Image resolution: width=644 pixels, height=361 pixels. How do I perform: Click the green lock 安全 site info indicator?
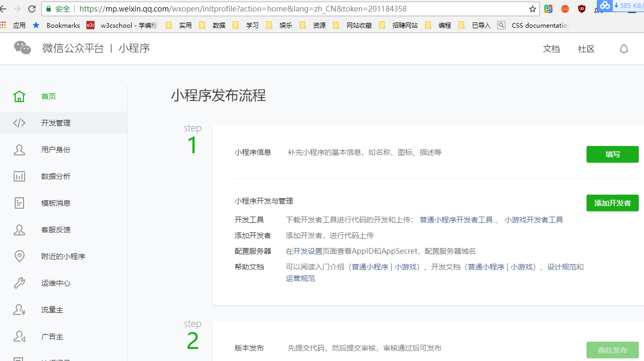click(57, 9)
